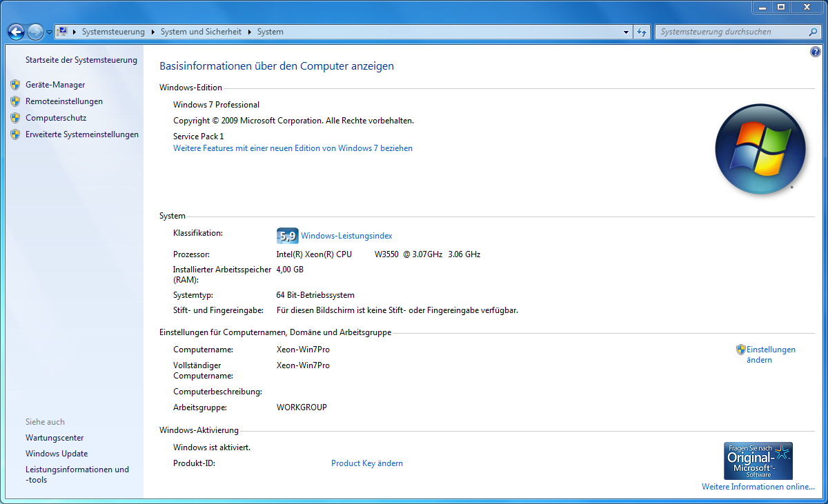The width and height of the screenshot is (828, 504).
Task: Open Leistungsinformationen und -tools link
Action: click(x=77, y=474)
